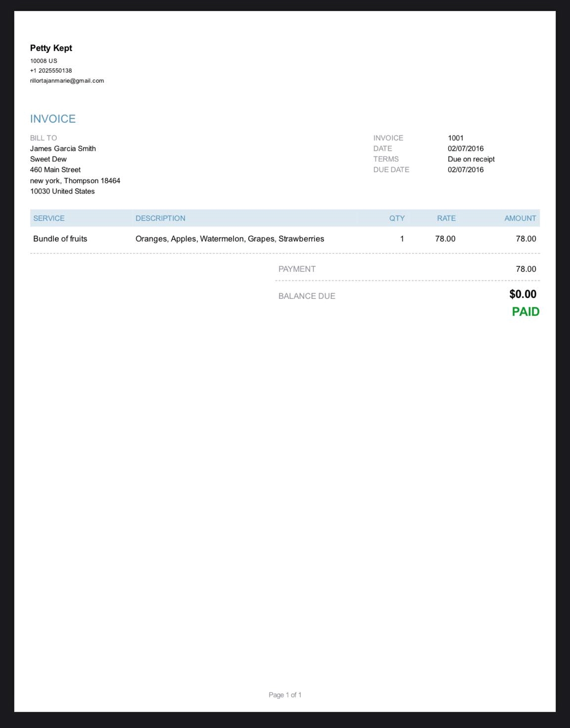Select the name James Garcia Smith

(x=63, y=148)
